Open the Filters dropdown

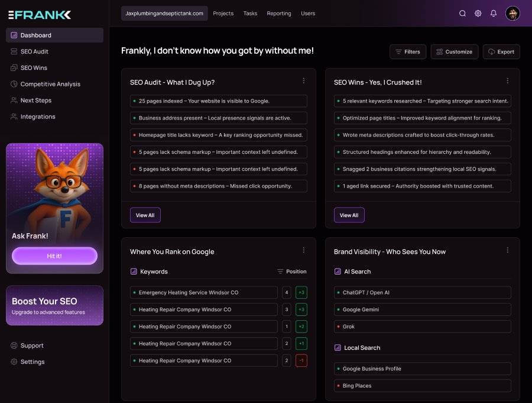click(x=408, y=52)
